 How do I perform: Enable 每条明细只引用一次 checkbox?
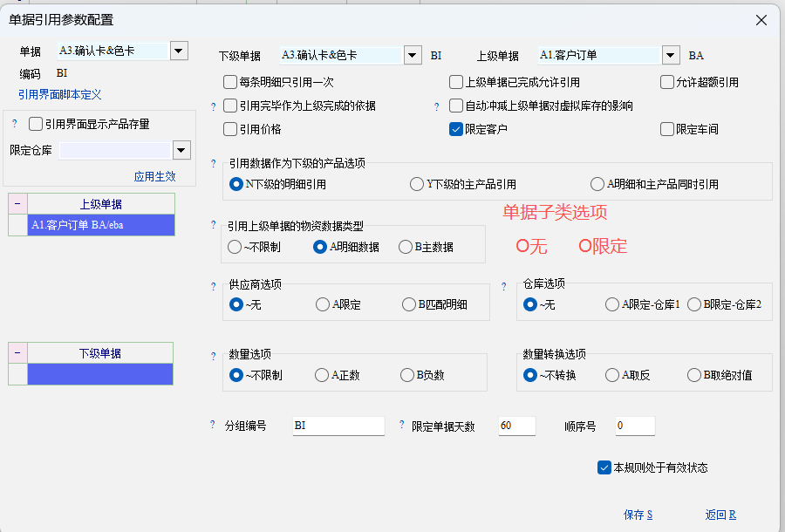[231, 83]
